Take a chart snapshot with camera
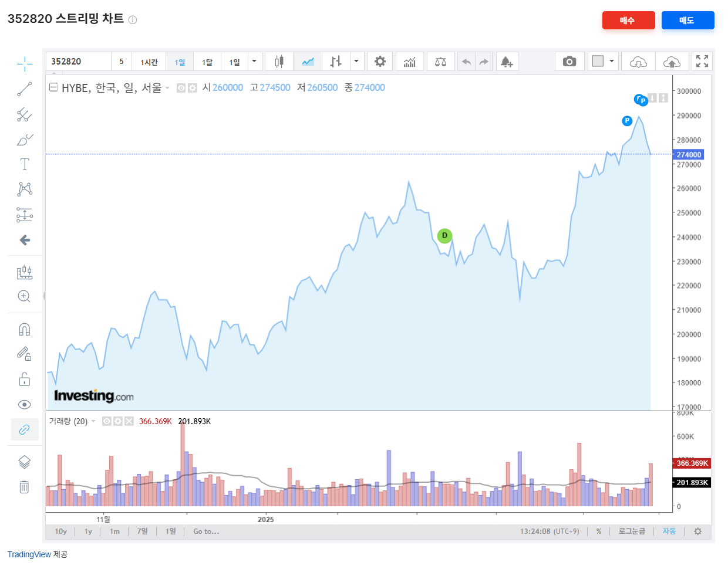 click(569, 62)
